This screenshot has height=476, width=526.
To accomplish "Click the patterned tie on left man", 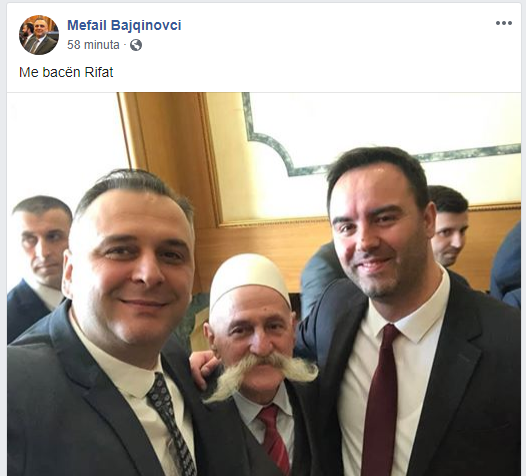I will click(170, 424).
